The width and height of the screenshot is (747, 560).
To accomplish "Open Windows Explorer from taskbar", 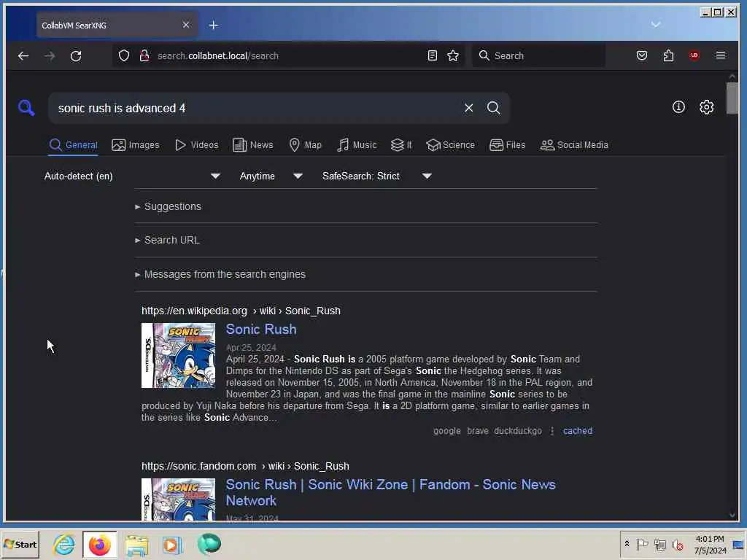I will [x=136, y=545].
